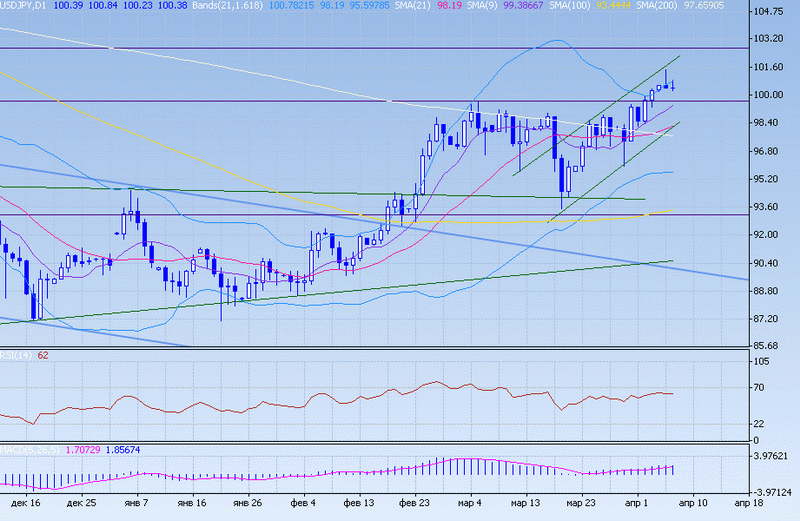Viewport: 800px width, 521px height.
Task: Click the RSI value 62 readout
Action: [44, 355]
